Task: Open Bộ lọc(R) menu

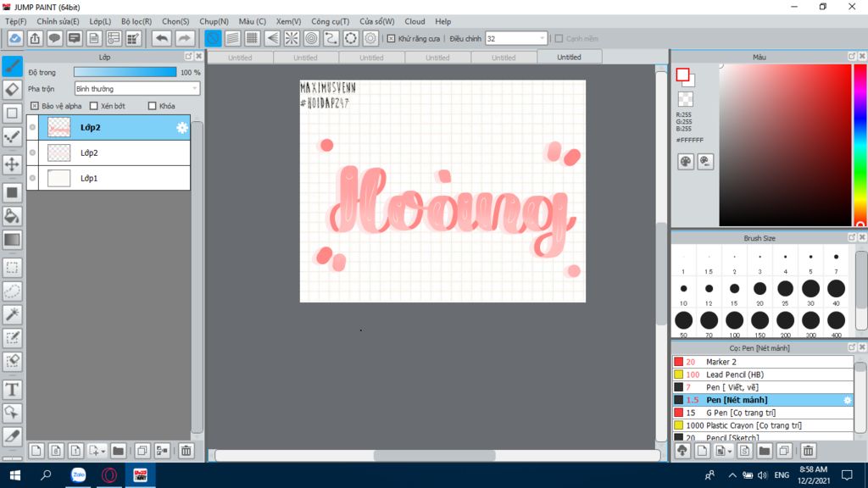Action: (136, 21)
